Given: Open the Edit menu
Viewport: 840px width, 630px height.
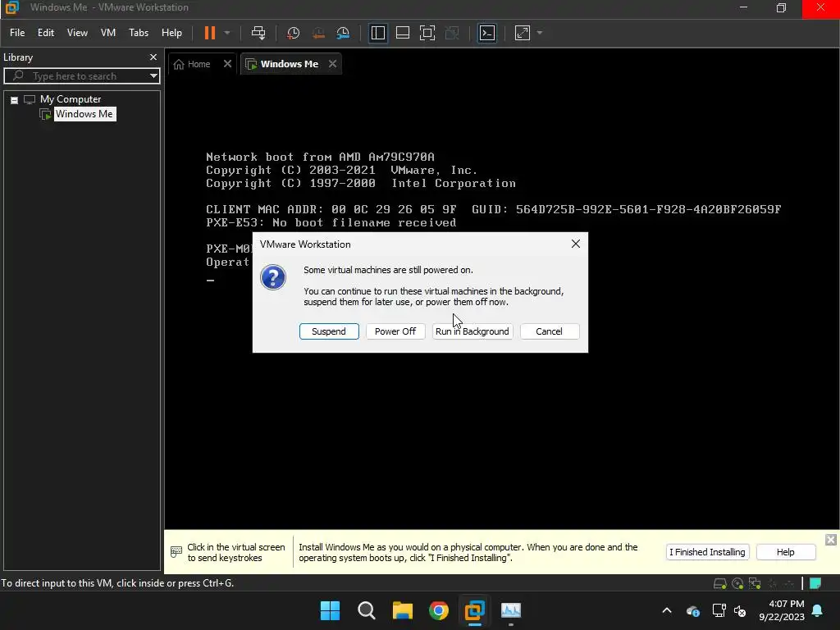Looking at the screenshot, I should (x=46, y=33).
